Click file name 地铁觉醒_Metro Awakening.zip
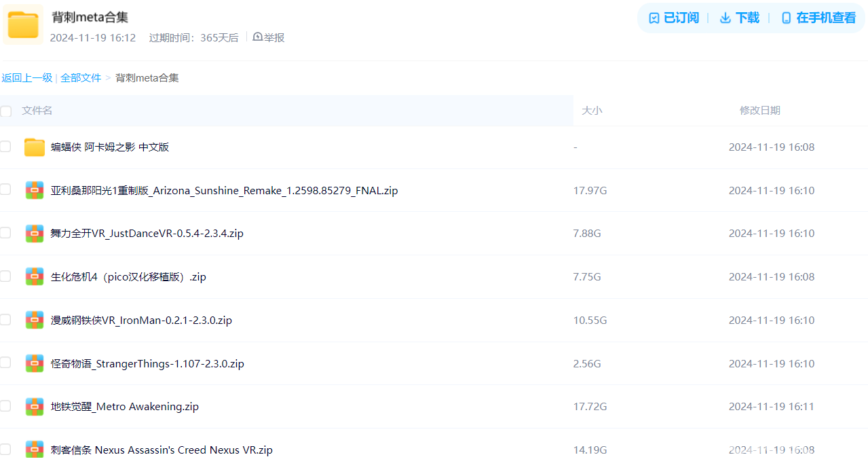 click(125, 407)
